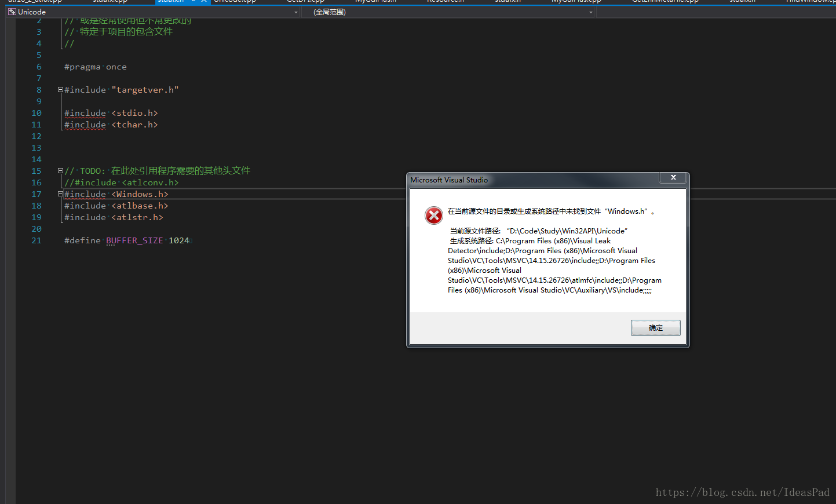Click the BUFFER_SIZE macro name
The height and width of the screenshot is (504, 836).
[134, 240]
